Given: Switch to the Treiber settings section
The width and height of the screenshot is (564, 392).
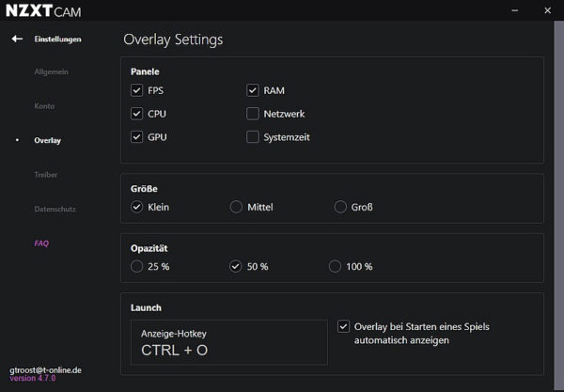Looking at the screenshot, I should pyautogui.click(x=46, y=175).
